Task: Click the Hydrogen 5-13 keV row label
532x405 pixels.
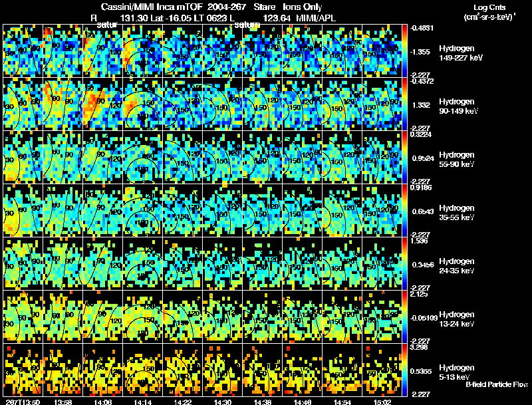Action: point(457,372)
